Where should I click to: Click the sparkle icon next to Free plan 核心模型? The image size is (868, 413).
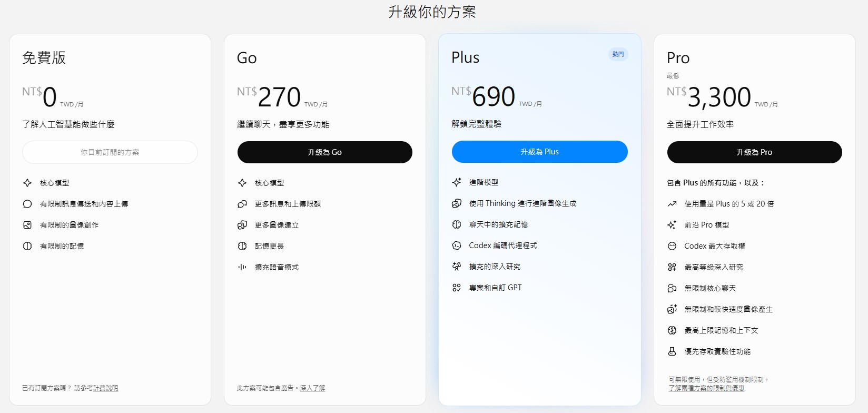point(27,183)
